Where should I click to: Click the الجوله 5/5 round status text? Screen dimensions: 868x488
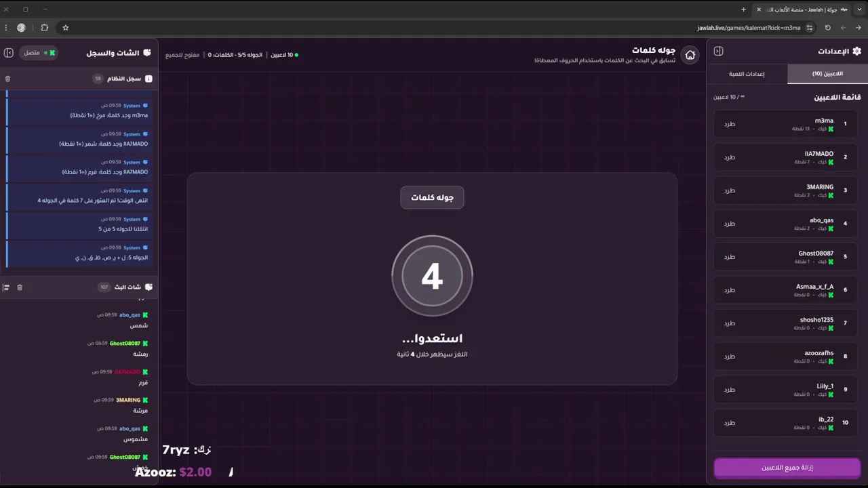tap(235, 55)
